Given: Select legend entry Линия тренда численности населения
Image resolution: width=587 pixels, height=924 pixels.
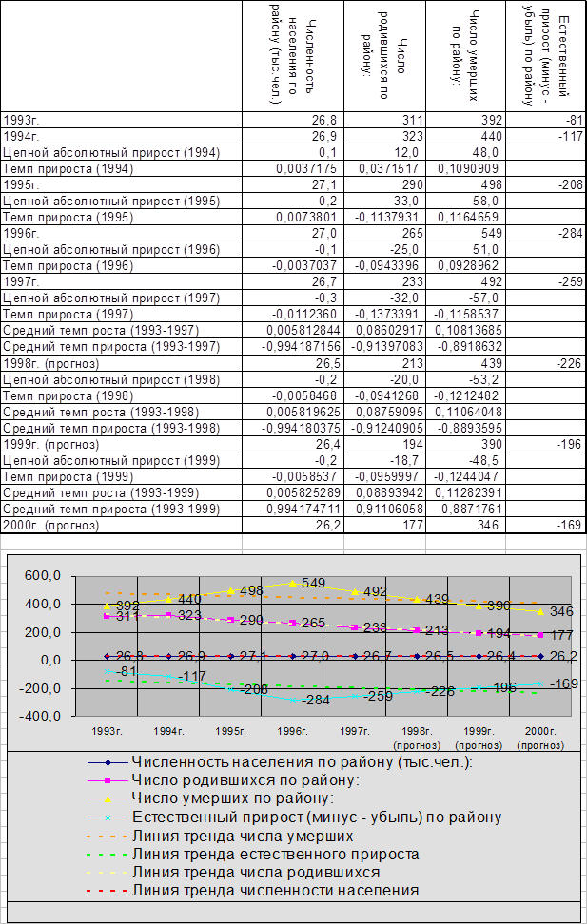Looking at the screenshot, I should pyautogui.click(x=276, y=891).
